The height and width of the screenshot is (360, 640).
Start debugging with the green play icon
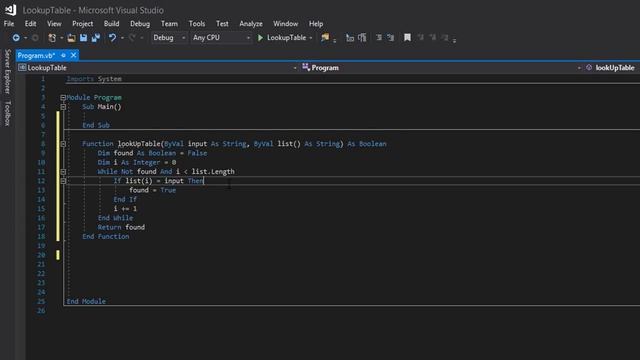pos(260,38)
